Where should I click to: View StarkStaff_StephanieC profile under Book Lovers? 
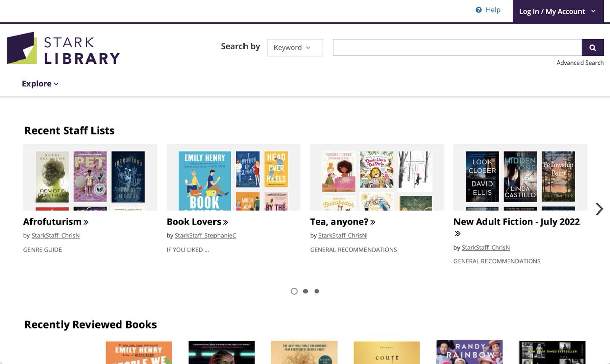click(x=205, y=236)
